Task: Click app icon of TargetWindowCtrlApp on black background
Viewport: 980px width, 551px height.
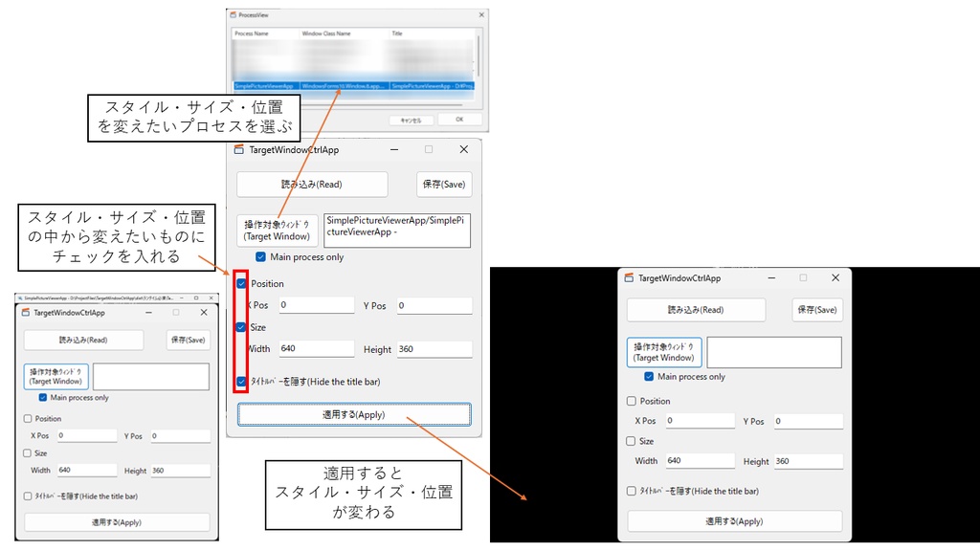Action: tap(629, 278)
